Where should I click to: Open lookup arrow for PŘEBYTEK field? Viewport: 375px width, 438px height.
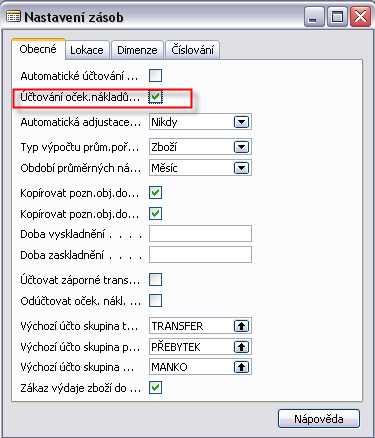[241, 347]
